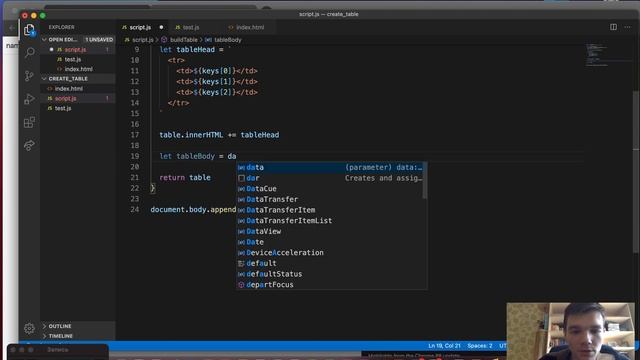Click the suggestion list scrollbar

425,180
